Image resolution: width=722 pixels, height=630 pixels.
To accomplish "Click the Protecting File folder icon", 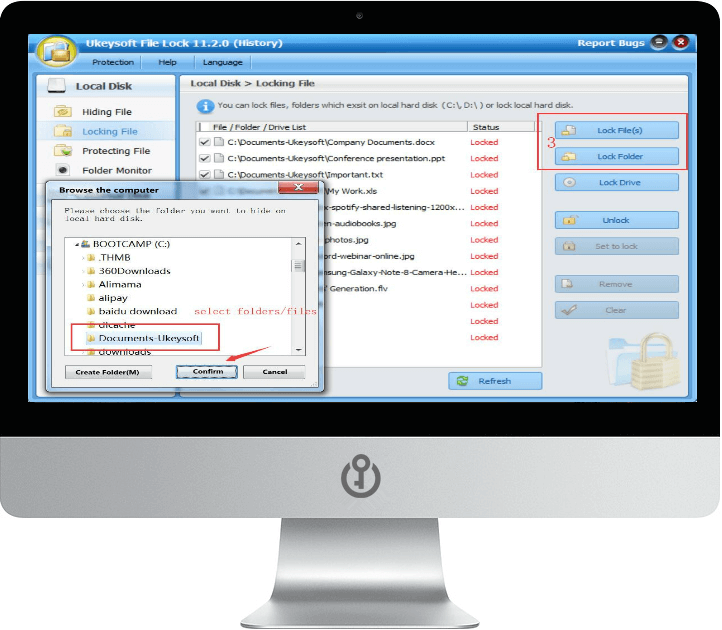I will 63,151.
